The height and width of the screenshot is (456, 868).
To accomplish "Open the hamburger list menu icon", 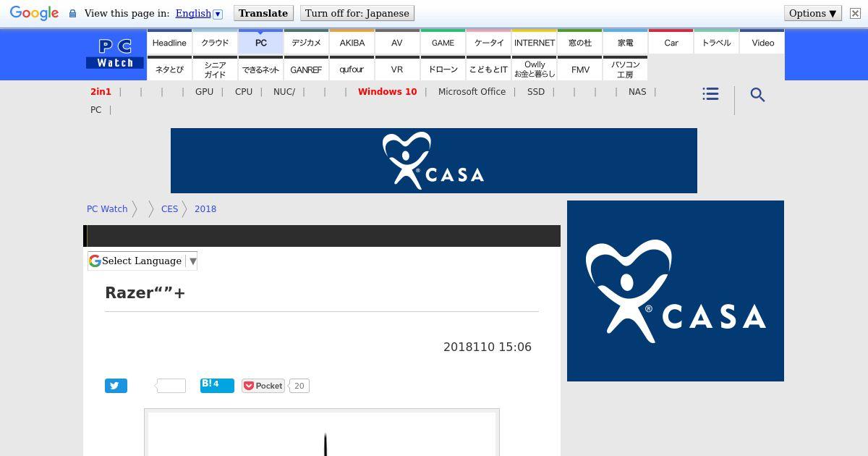I will point(710,94).
